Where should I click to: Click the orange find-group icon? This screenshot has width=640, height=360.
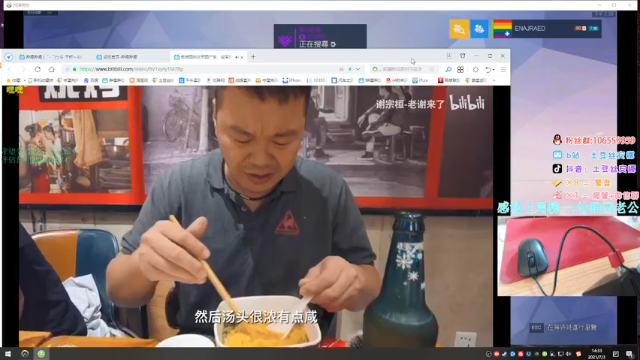coord(459,29)
